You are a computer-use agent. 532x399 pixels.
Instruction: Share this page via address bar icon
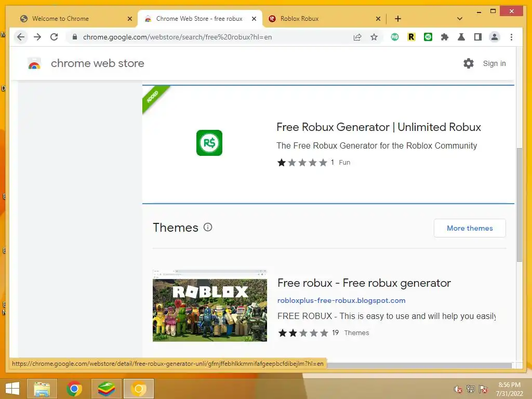357,37
